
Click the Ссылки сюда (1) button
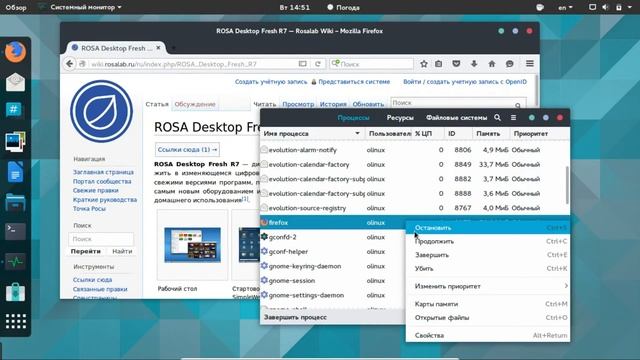(187, 149)
